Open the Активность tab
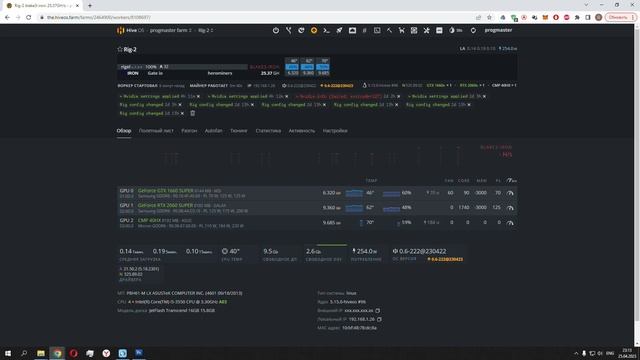 pyautogui.click(x=302, y=131)
